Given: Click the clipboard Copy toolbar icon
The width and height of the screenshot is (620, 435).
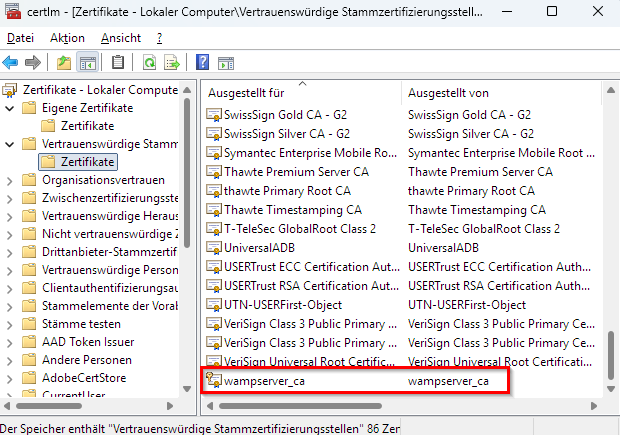Looking at the screenshot, I should 118,63.
